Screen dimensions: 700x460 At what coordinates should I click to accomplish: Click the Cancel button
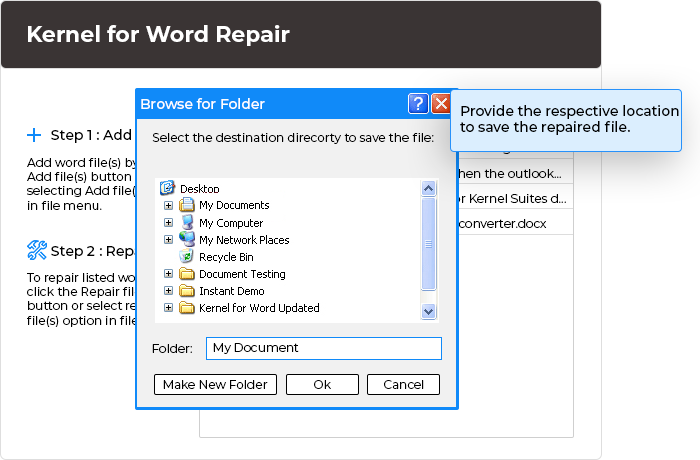click(x=403, y=385)
